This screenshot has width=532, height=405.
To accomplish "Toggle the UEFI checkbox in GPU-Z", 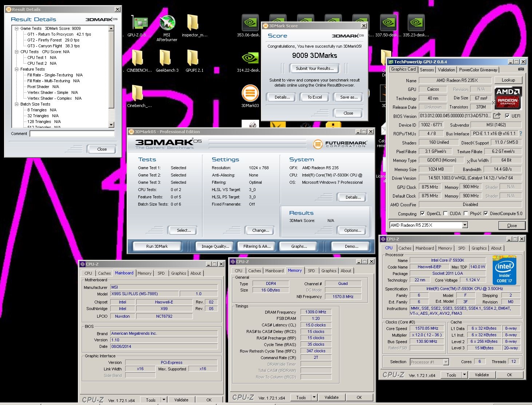I will (507, 116).
